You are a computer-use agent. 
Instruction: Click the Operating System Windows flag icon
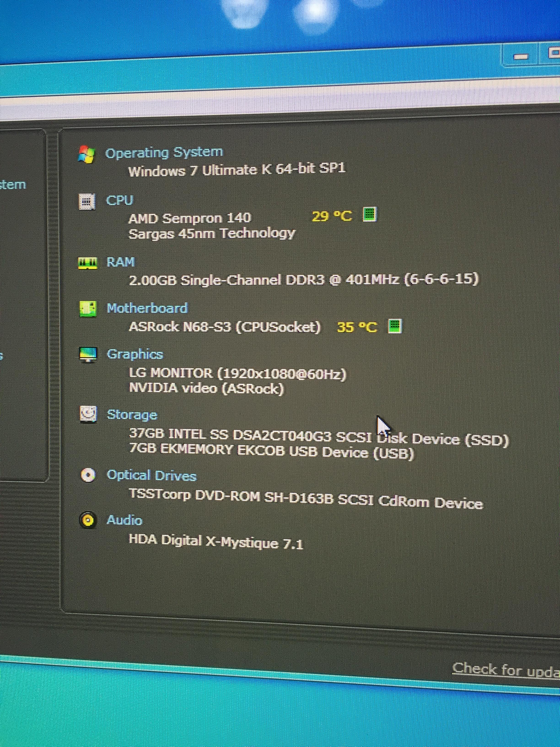[x=86, y=155]
